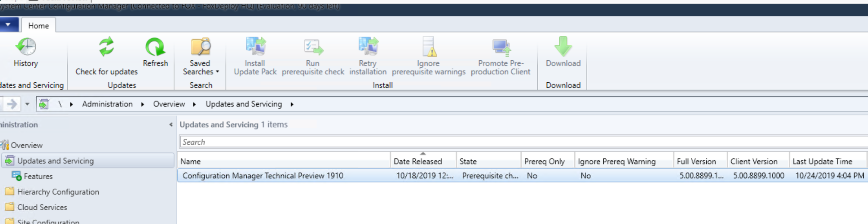The image size is (868, 224).
Task: Select the Home ribbon tab
Action: [x=38, y=25]
